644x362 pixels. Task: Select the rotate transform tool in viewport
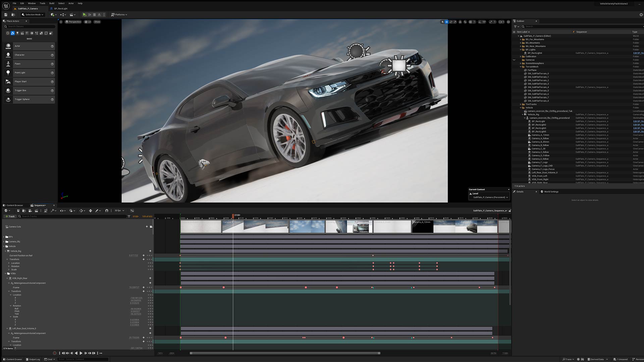click(x=451, y=22)
